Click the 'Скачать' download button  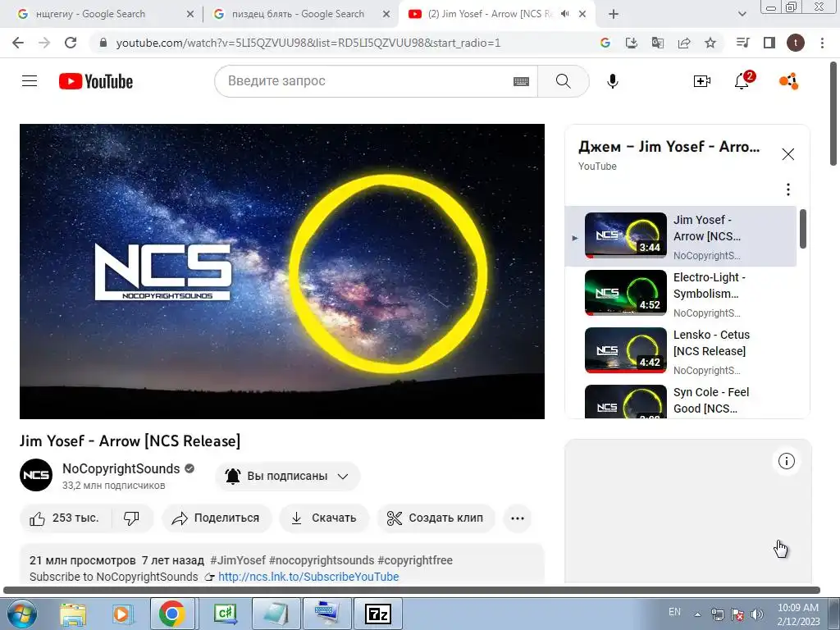323,518
